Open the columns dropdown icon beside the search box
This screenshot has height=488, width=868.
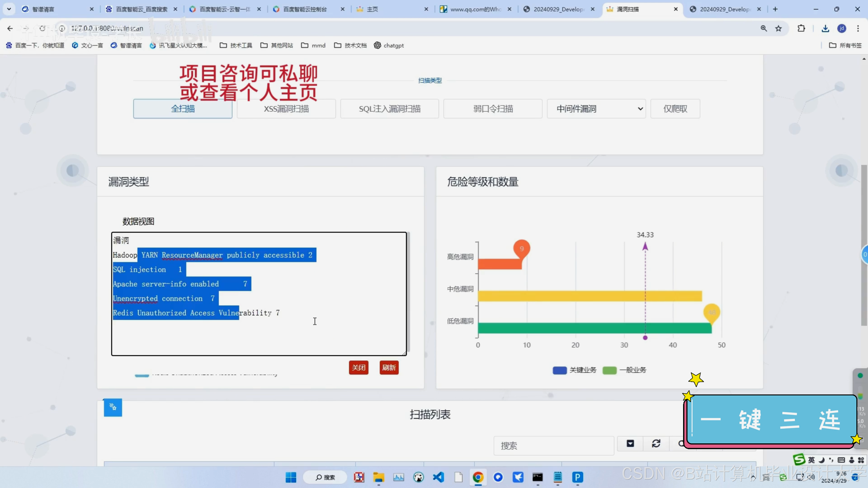pos(630,443)
